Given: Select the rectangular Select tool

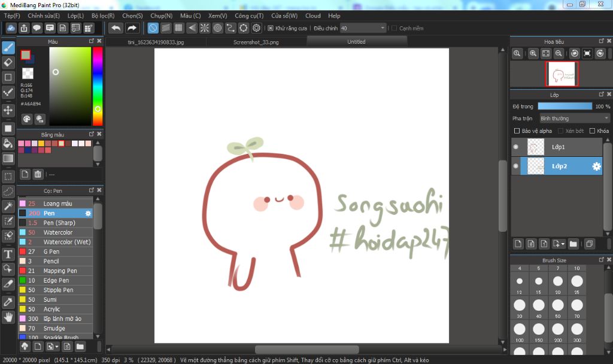Looking at the screenshot, I should (8, 177).
